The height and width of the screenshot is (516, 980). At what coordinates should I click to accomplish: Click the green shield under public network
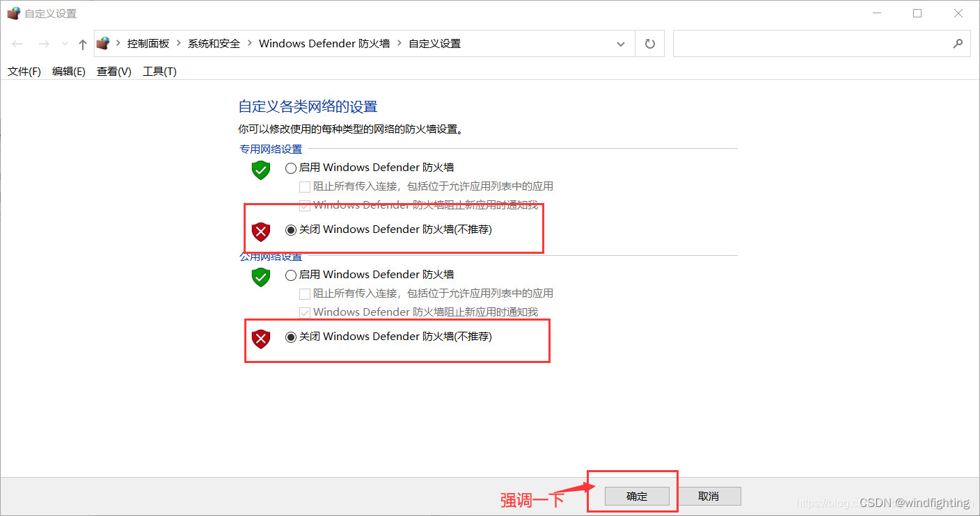[x=260, y=277]
